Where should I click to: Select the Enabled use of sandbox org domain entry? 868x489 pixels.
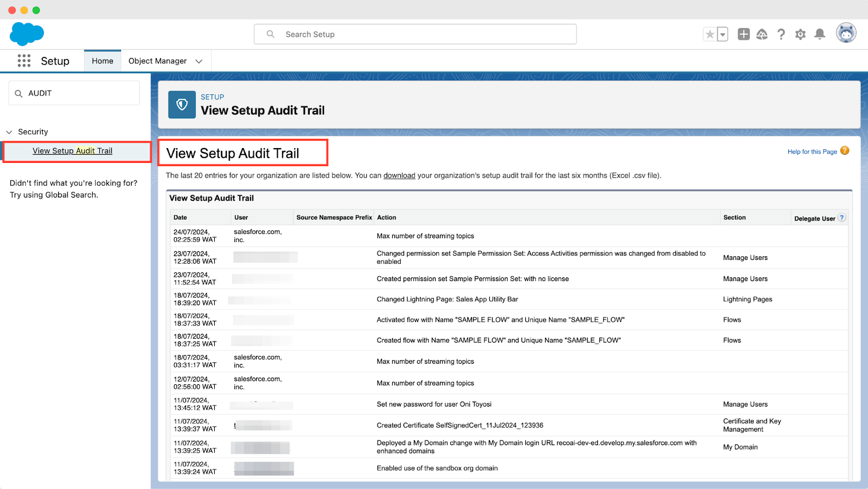click(x=437, y=468)
